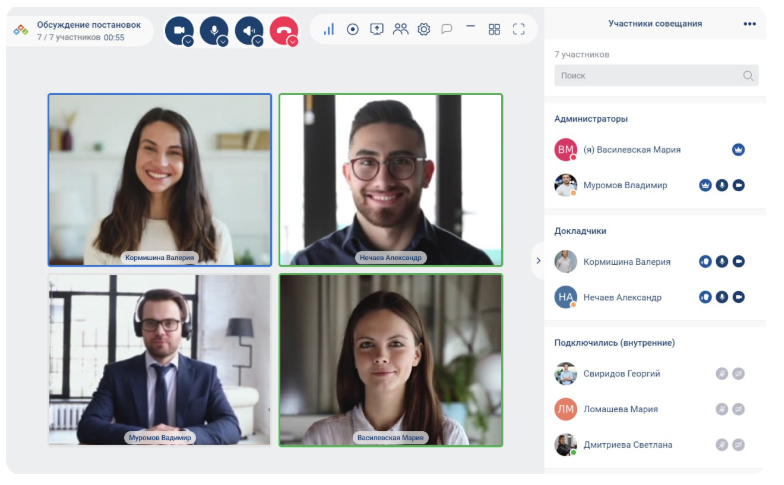Open the chat bubble icon
Image resolution: width=784 pixels, height=485 pixels.
[x=447, y=30]
